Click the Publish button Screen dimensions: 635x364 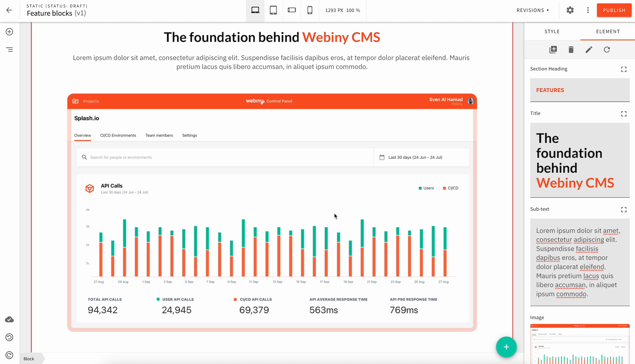pyautogui.click(x=614, y=10)
